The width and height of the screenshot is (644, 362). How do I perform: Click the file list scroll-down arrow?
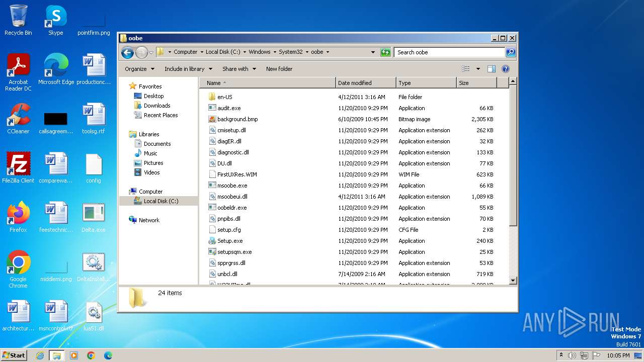tap(513, 281)
